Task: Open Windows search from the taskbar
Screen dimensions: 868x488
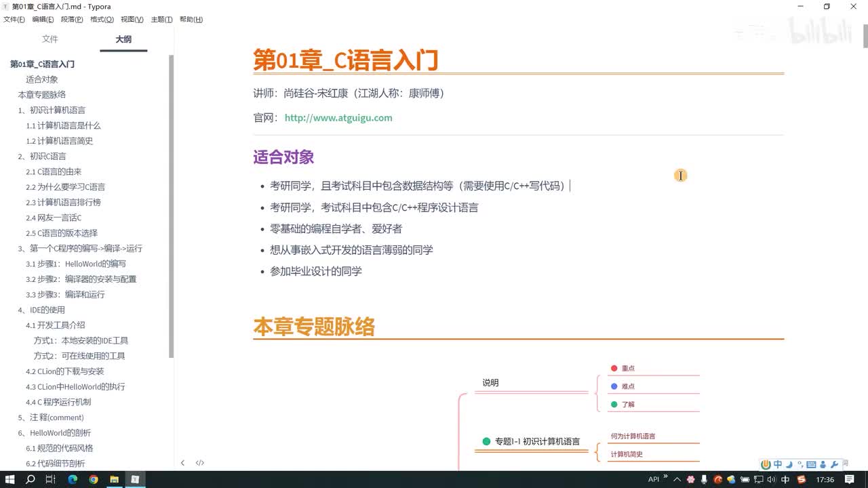Action: 31,479
